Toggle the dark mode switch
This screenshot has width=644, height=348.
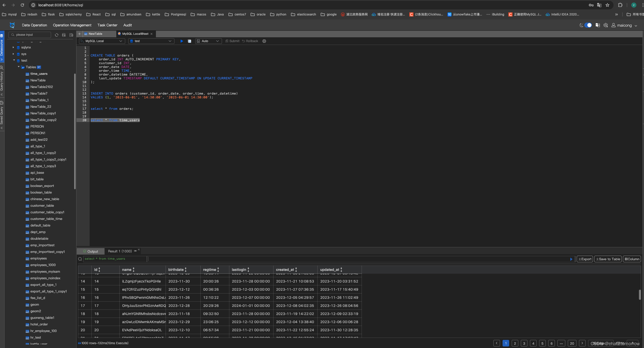click(x=588, y=25)
